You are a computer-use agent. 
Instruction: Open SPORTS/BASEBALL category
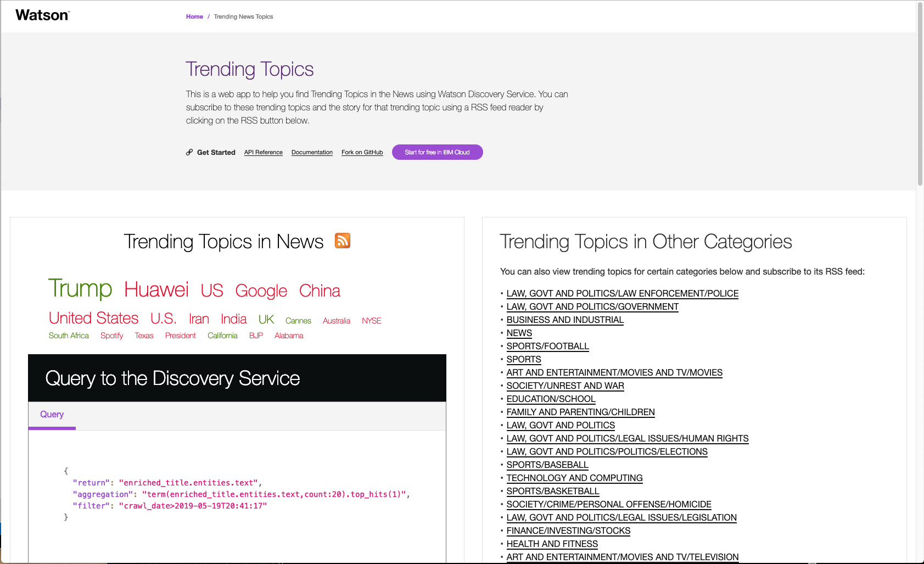(x=547, y=465)
